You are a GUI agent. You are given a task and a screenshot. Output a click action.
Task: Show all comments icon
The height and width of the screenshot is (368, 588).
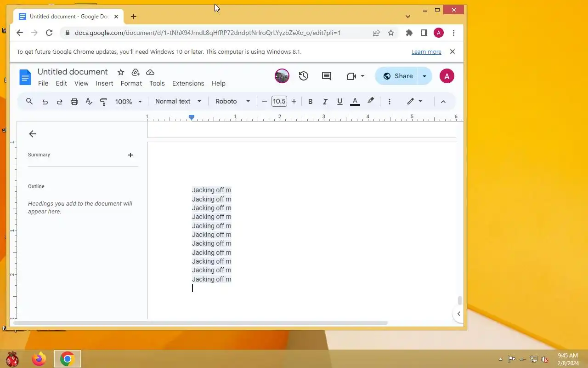(327, 76)
